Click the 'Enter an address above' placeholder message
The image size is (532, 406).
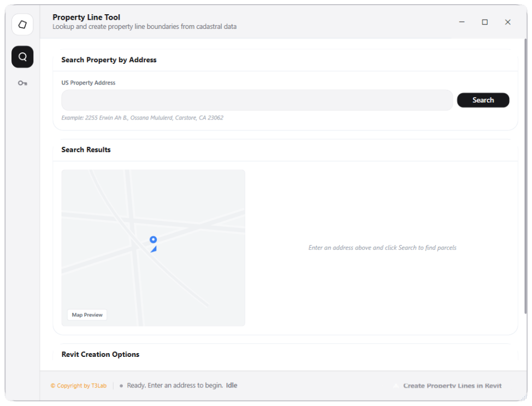click(x=382, y=248)
